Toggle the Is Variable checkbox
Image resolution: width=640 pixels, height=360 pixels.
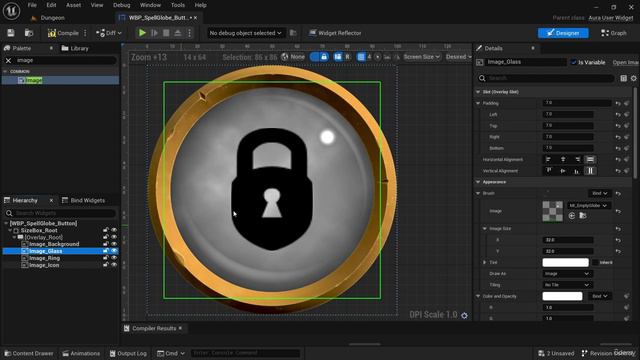[573, 62]
